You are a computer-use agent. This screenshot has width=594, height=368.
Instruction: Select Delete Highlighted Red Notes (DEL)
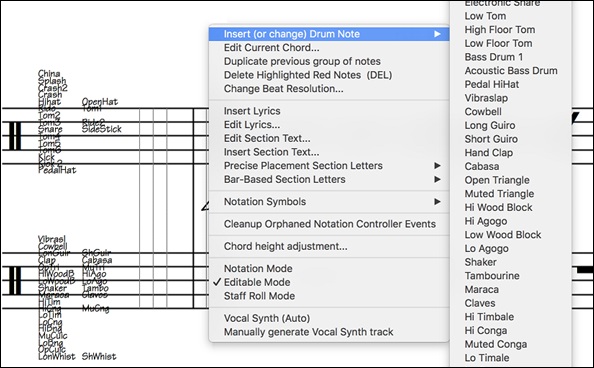pos(329,75)
